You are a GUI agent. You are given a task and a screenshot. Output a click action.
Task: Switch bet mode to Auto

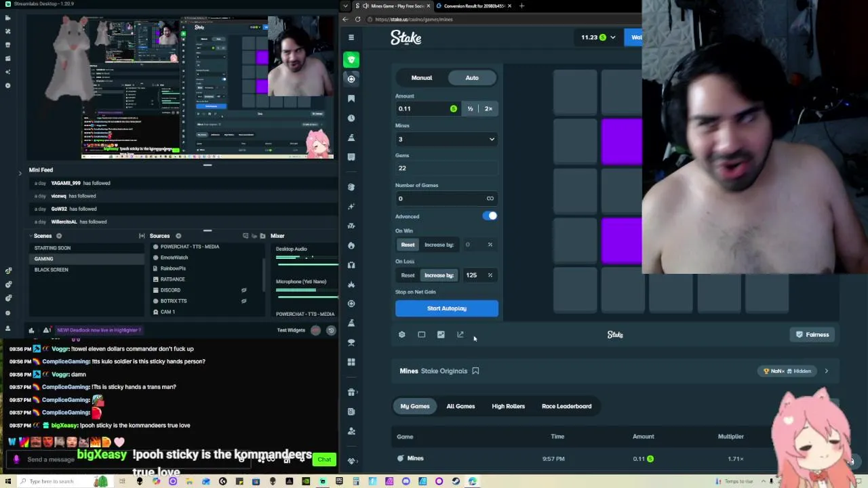[x=472, y=78]
